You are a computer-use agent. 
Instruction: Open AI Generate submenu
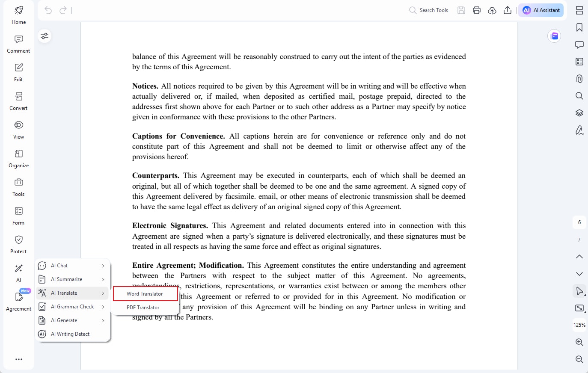(x=72, y=320)
